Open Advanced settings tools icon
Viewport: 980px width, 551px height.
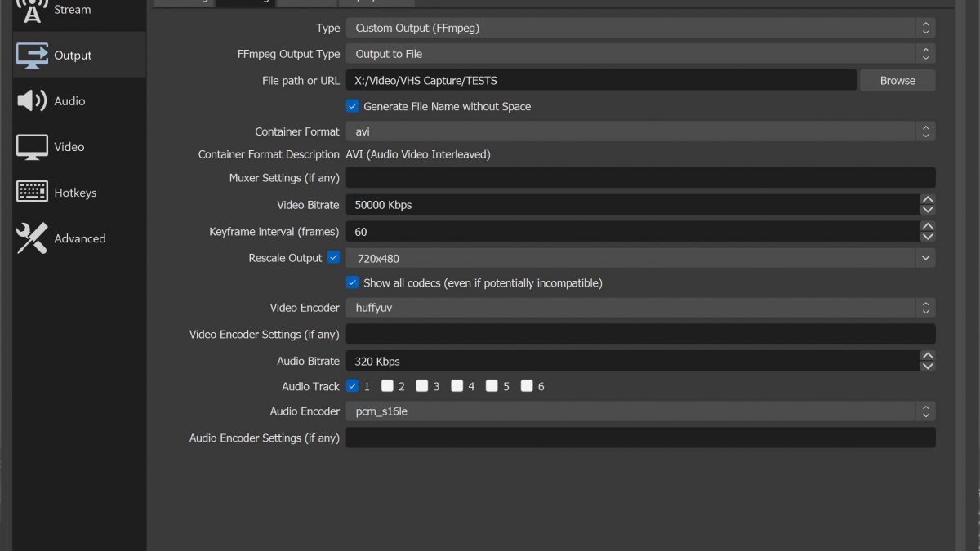[x=33, y=238]
